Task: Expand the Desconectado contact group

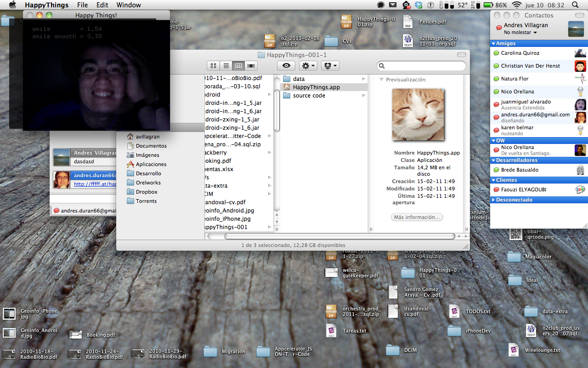Action: click(x=494, y=200)
